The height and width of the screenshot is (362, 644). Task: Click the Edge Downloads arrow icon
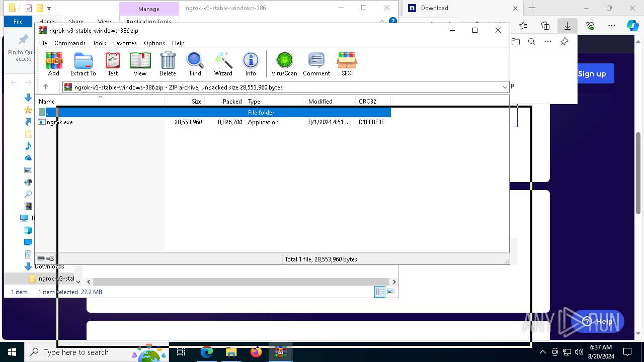[x=568, y=26]
